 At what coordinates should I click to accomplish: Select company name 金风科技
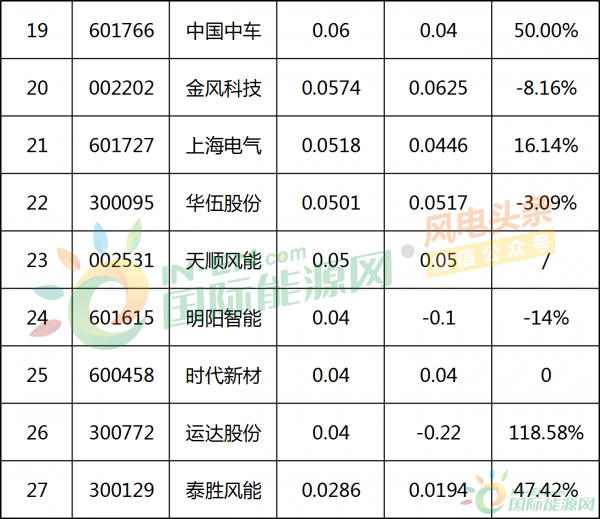click(x=223, y=88)
